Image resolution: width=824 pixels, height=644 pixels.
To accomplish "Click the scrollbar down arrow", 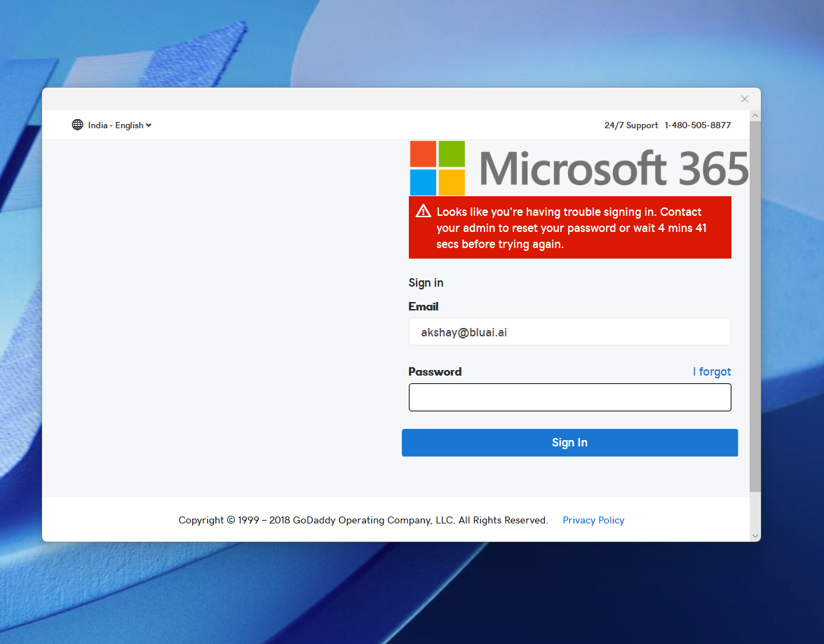I will pos(755,536).
